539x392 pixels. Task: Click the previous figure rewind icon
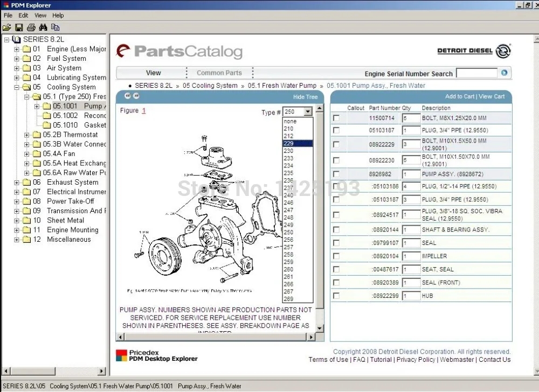coord(128,96)
